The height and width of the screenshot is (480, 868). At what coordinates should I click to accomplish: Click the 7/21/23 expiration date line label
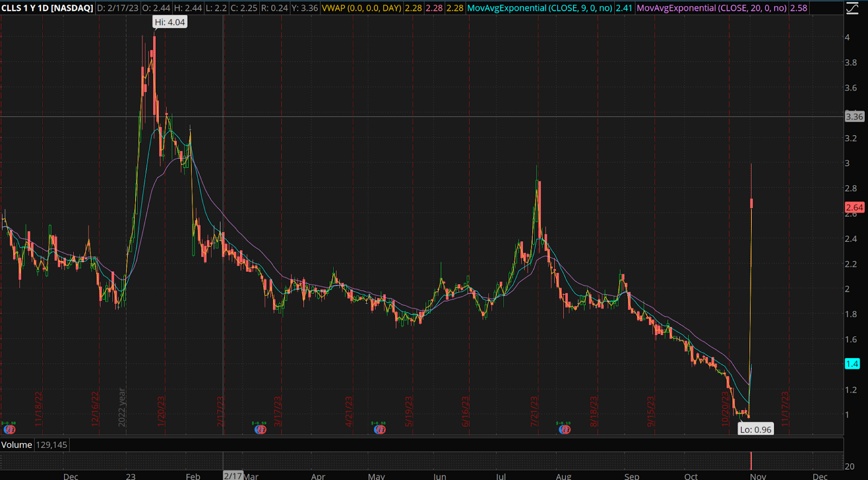click(x=534, y=411)
